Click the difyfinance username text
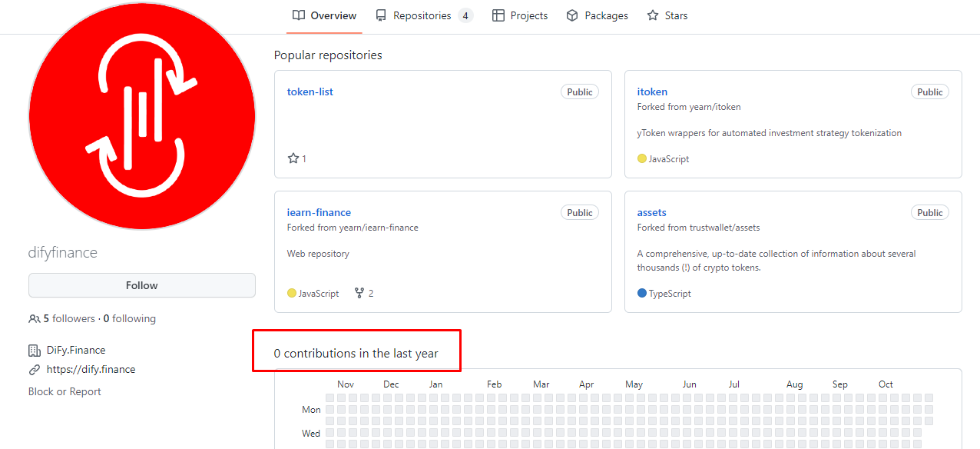 tap(63, 253)
